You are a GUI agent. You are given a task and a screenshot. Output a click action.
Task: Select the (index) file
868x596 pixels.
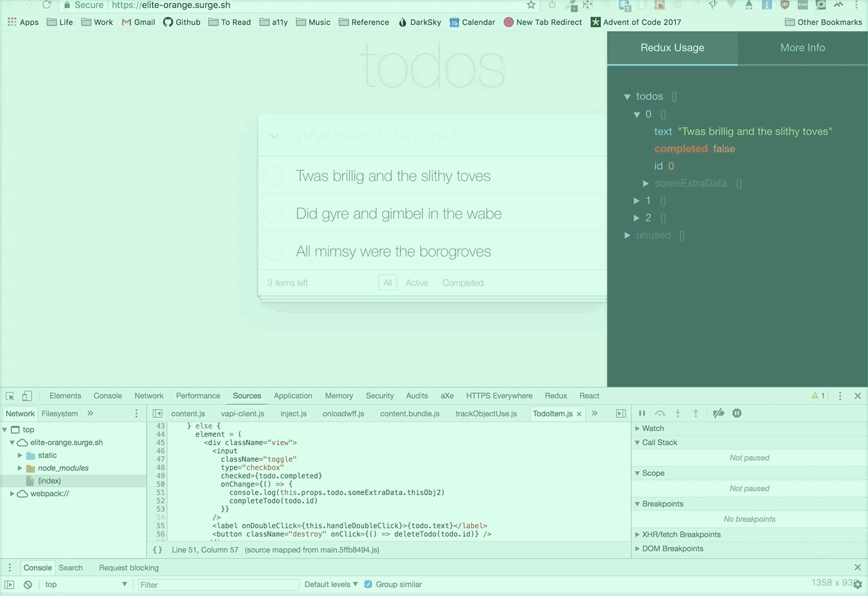(49, 481)
